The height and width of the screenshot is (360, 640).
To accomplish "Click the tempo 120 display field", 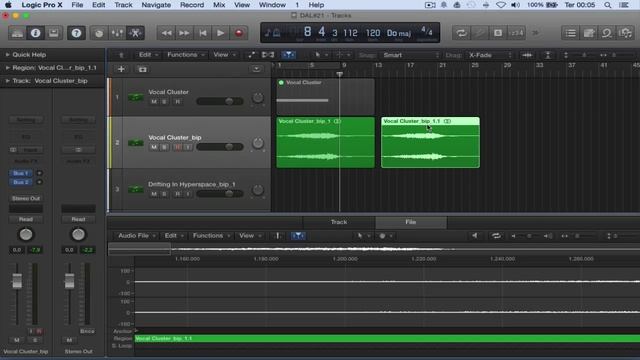I will pos(373,33).
